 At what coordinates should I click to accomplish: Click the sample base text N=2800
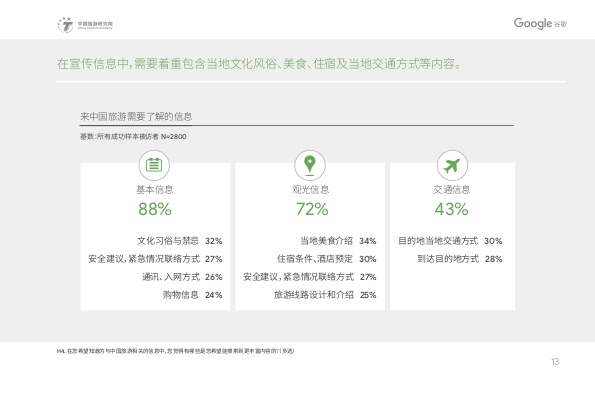pos(133,137)
